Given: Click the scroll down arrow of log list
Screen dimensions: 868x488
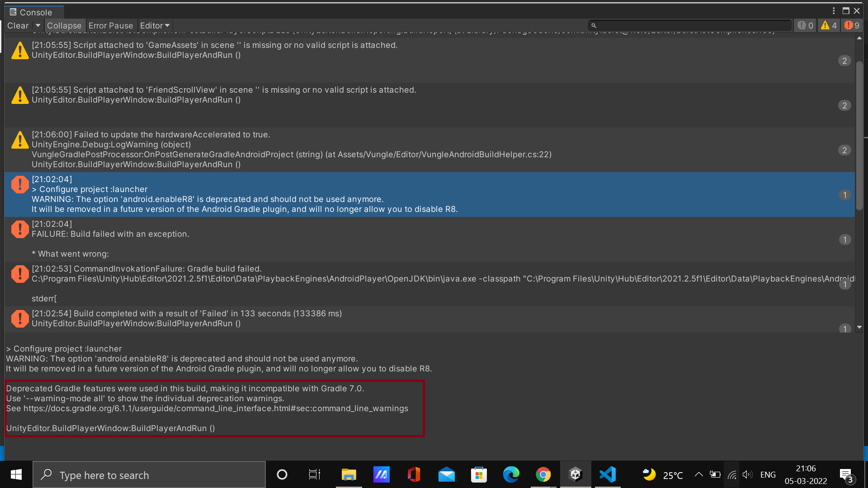Looking at the screenshot, I should click(x=859, y=327).
